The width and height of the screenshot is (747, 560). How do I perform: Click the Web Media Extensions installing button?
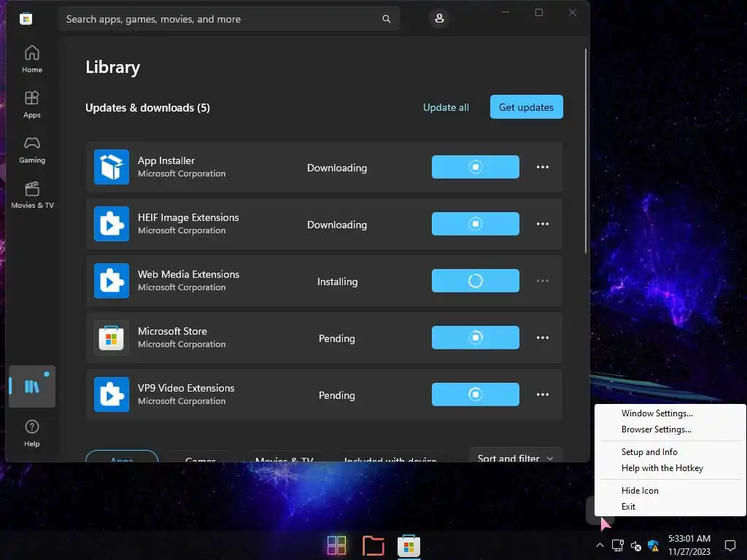(x=476, y=281)
